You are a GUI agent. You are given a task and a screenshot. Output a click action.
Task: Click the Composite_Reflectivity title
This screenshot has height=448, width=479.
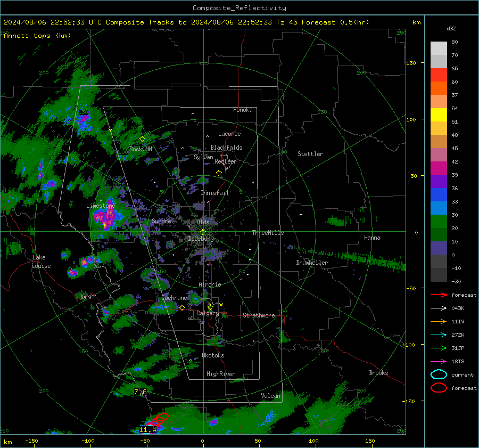(240, 8)
